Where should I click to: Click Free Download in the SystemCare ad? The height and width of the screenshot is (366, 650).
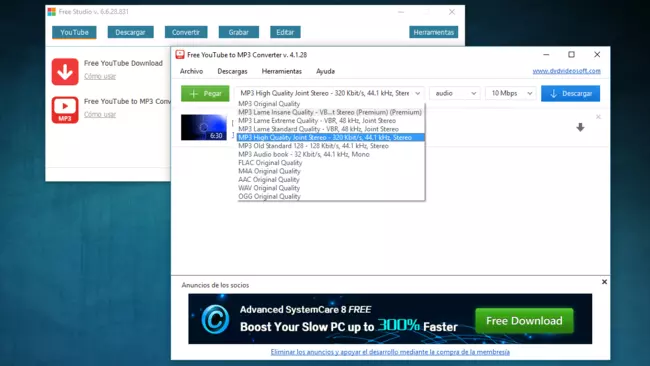(524, 321)
